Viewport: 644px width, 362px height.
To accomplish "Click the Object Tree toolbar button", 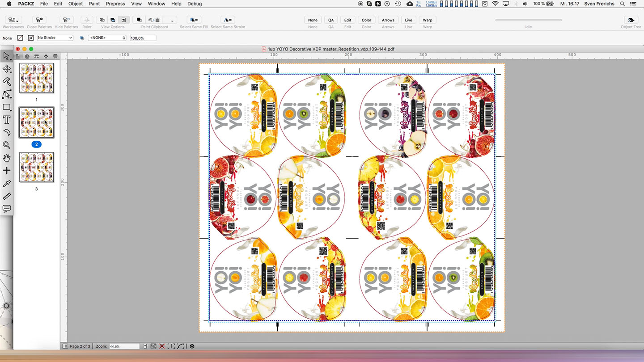I will point(631,20).
